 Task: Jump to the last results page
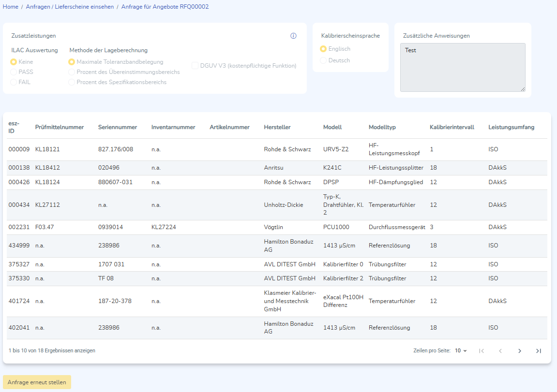pyautogui.click(x=538, y=351)
